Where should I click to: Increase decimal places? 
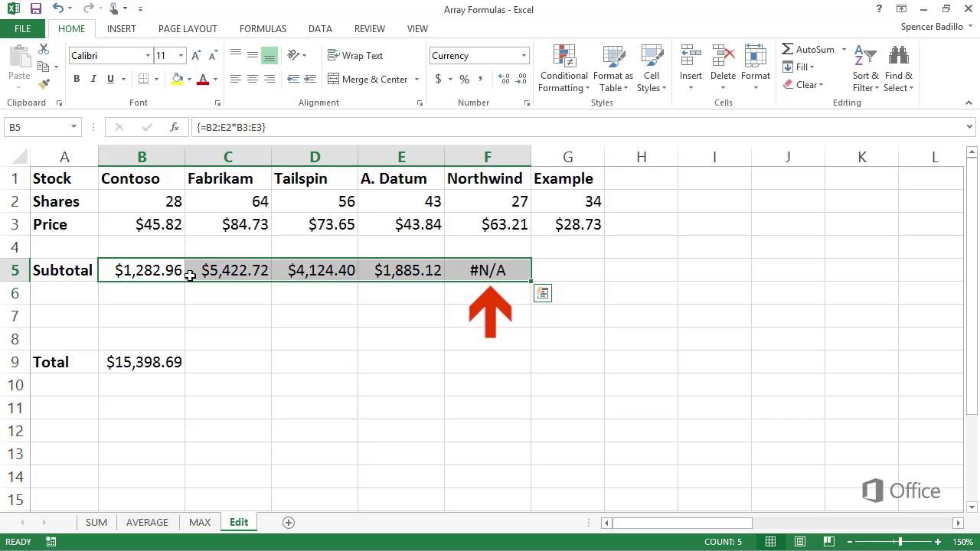[504, 79]
